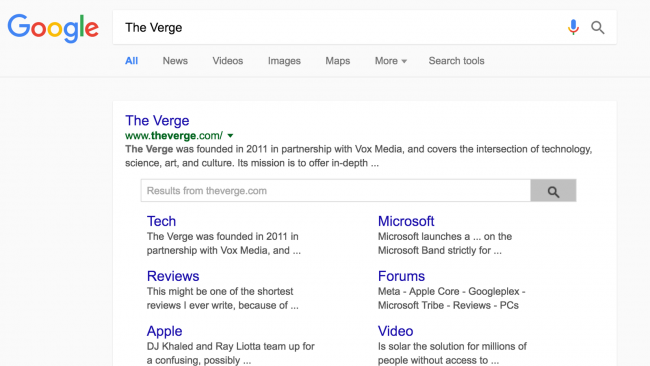Viewport: 650px width, 366px height.
Task: Click the magnifying glass search icon
Action: coord(598,28)
